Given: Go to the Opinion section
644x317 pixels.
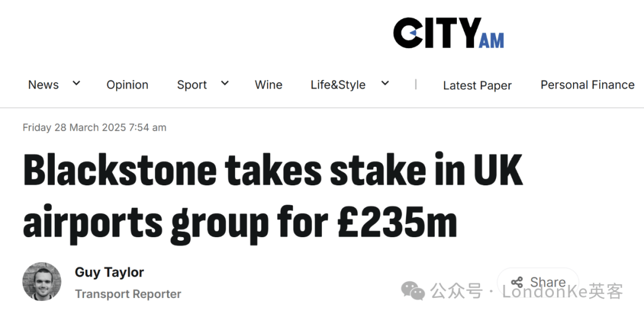Looking at the screenshot, I should [x=128, y=85].
